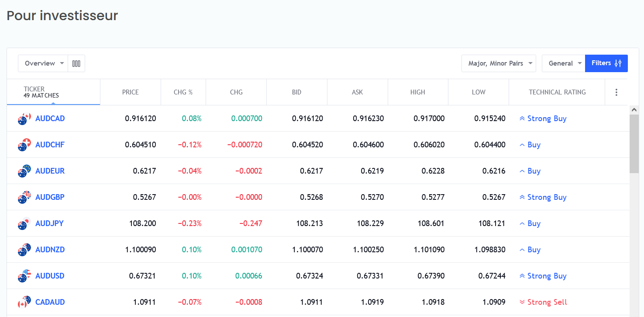Click the column layout icon beside Overview
Screen dimensions: 644x317
[x=76, y=63]
